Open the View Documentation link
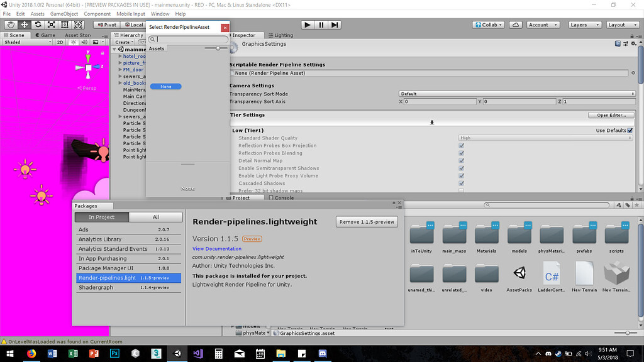The image size is (644, 362). point(217,249)
